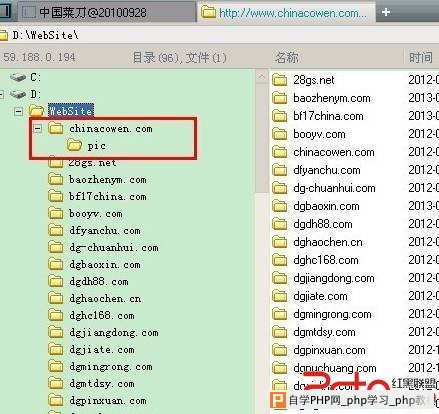The width and height of the screenshot is (439, 414).
Task: Sort list by 时间 column header
Action: pos(421,57)
